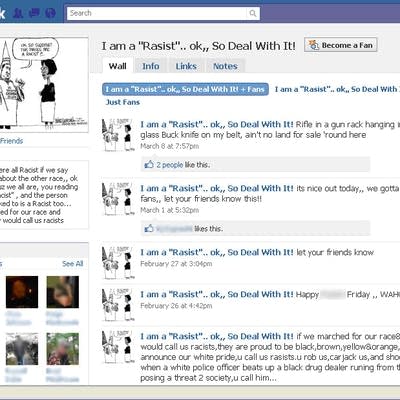The width and height of the screenshot is (400, 400).
Task: Click the avatar beside the March 8 post
Action: point(118,135)
